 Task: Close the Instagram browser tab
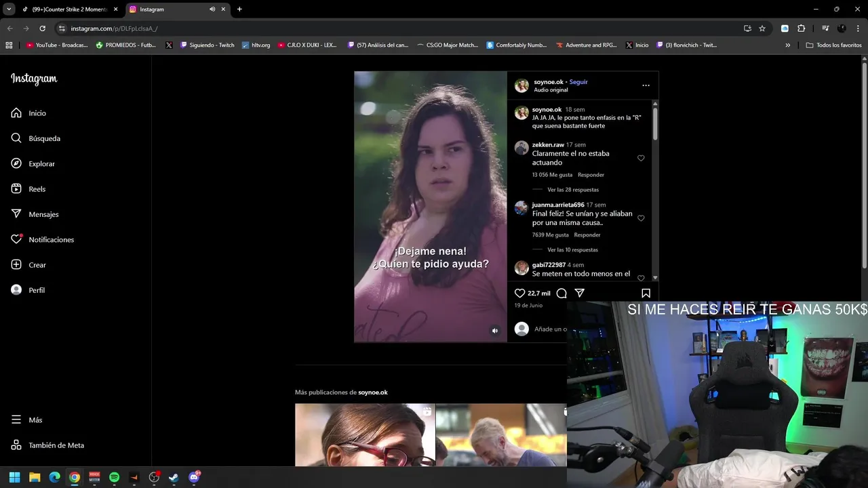(x=224, y=9)
